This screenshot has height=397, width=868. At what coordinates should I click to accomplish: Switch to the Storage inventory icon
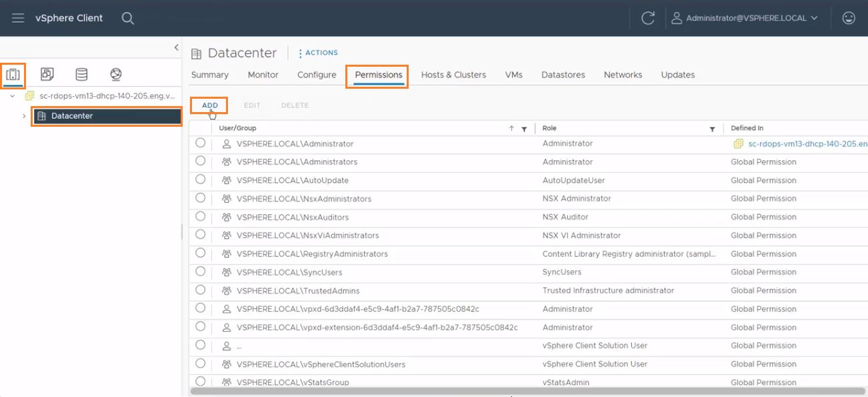82,73
